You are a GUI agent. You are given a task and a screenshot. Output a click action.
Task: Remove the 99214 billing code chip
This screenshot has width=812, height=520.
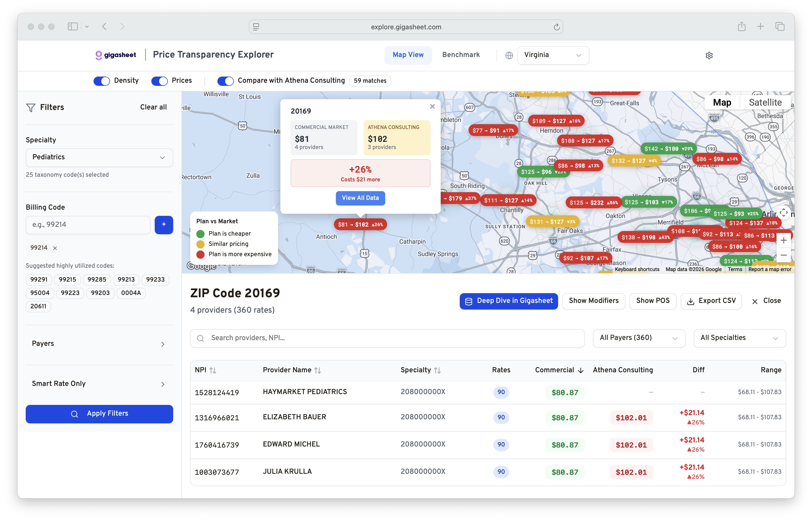click(x=55, y=248)
